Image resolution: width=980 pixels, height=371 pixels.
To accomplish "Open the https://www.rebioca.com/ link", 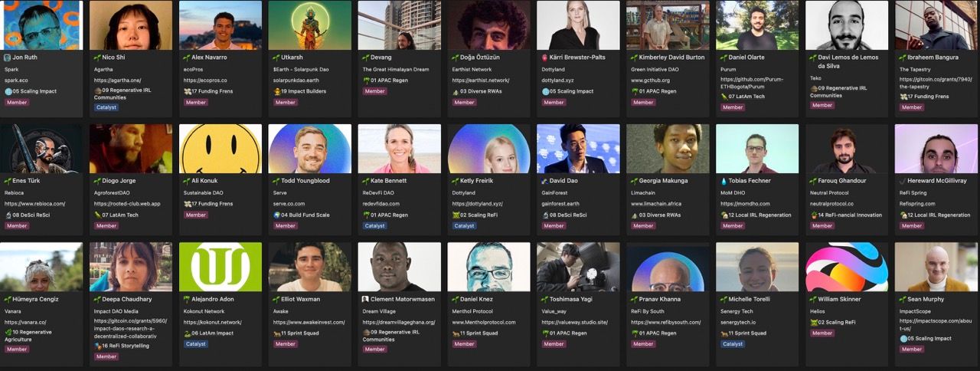I will [x=34, y=204].
